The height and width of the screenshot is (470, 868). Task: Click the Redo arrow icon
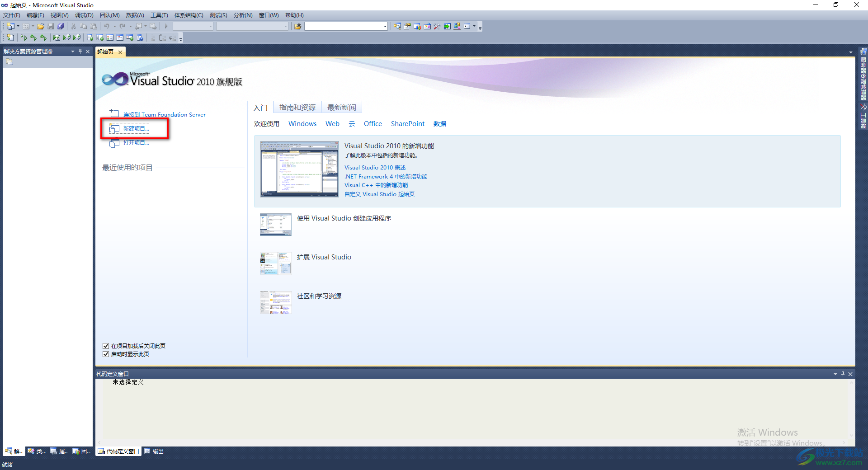123,26
